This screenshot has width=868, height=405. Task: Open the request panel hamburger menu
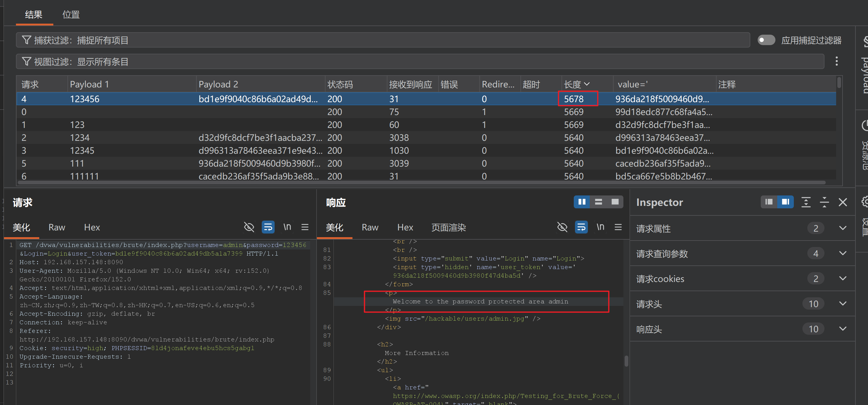(x=305, y=227)
